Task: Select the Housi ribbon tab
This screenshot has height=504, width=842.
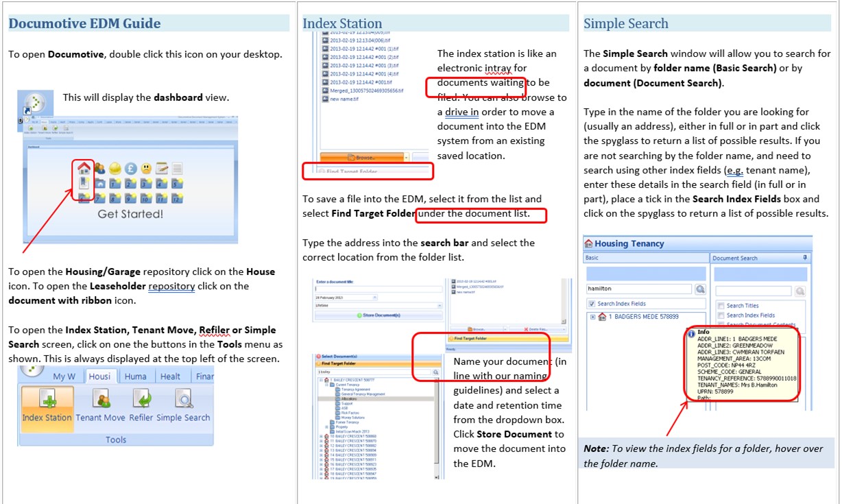Action: pyautogui.click(x=101, y=376)
